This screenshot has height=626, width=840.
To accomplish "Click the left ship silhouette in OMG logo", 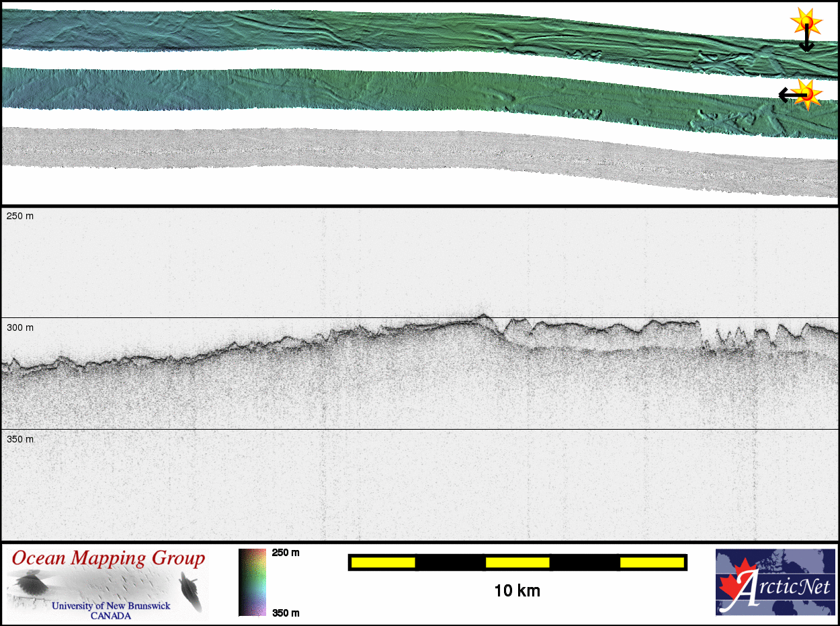I will [x=30, y=582].
